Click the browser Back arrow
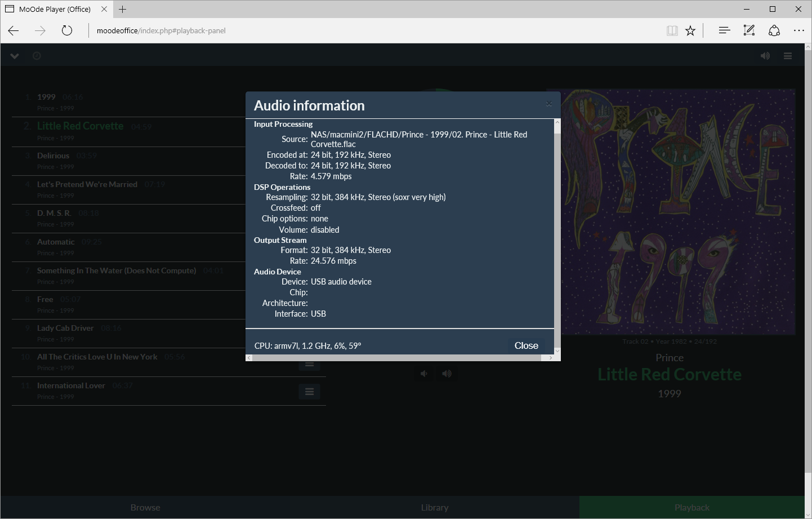Viewport: 812px width, 519px height. coord(14,30)
